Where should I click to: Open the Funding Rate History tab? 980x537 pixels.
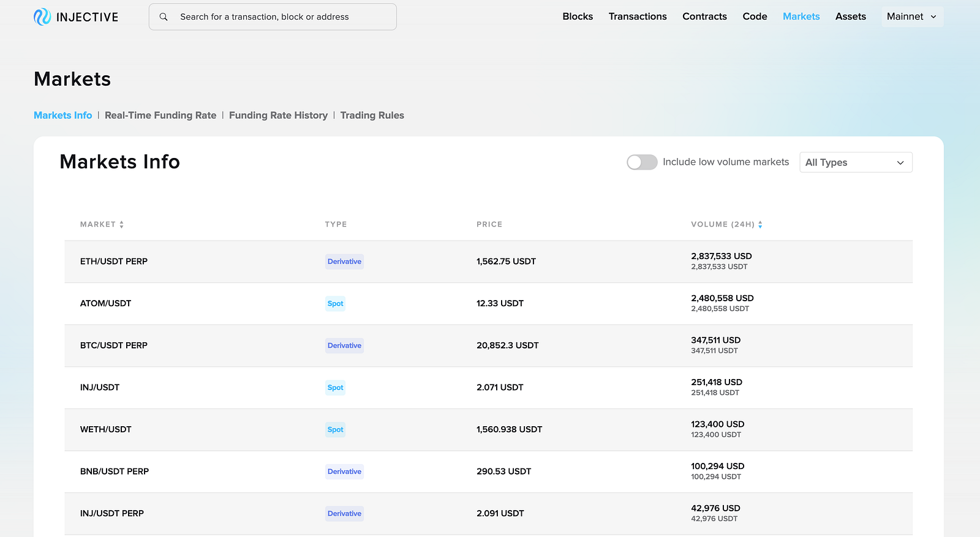tap(278, 115)
